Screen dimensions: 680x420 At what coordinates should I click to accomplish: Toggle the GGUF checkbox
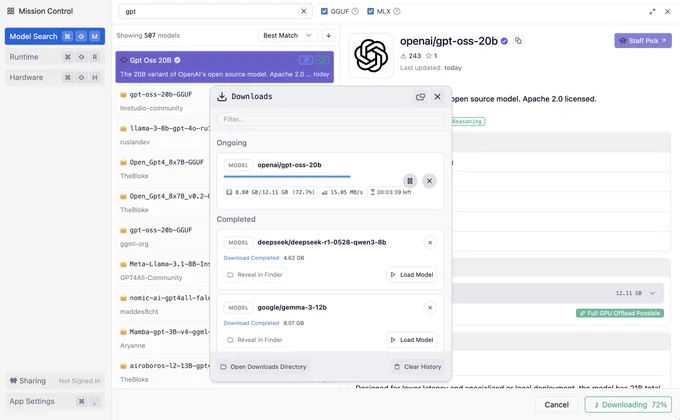[324, 11]
